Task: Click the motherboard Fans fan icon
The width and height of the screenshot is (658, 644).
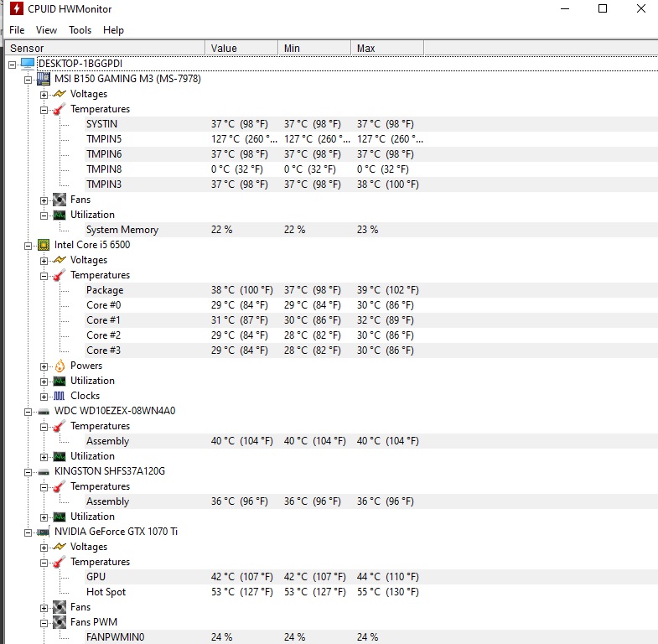Action: click(60, 200)
